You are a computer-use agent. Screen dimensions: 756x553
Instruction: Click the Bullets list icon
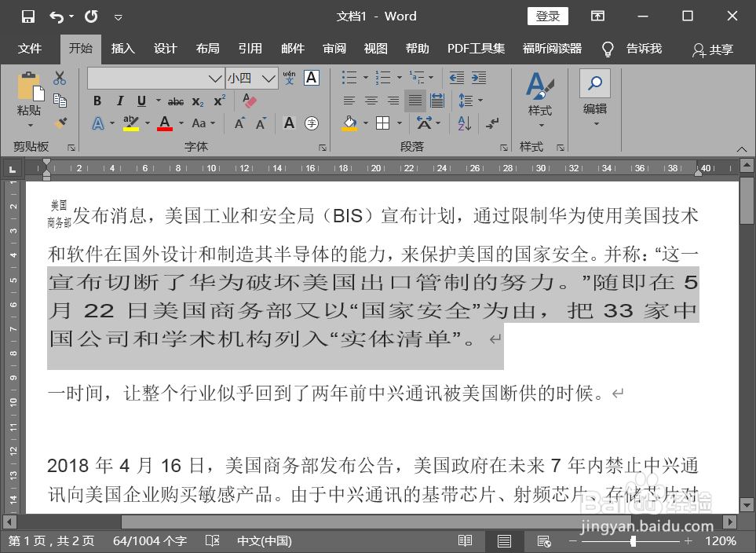point(349,77)
